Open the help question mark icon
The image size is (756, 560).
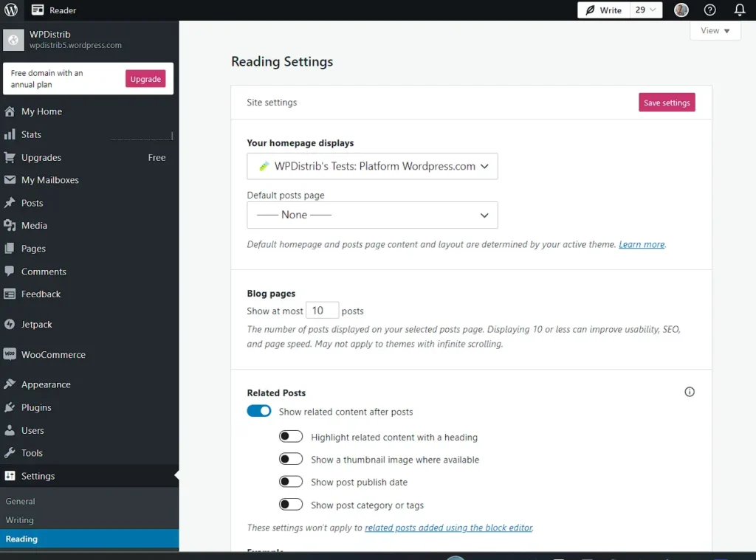pyautogui.click(x=709, y=10)
